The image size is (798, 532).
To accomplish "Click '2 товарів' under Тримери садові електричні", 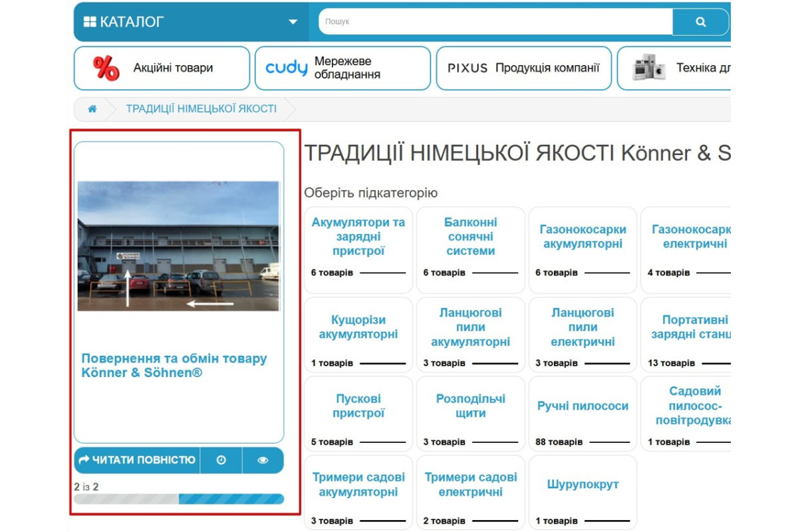I will pos(444,521).
